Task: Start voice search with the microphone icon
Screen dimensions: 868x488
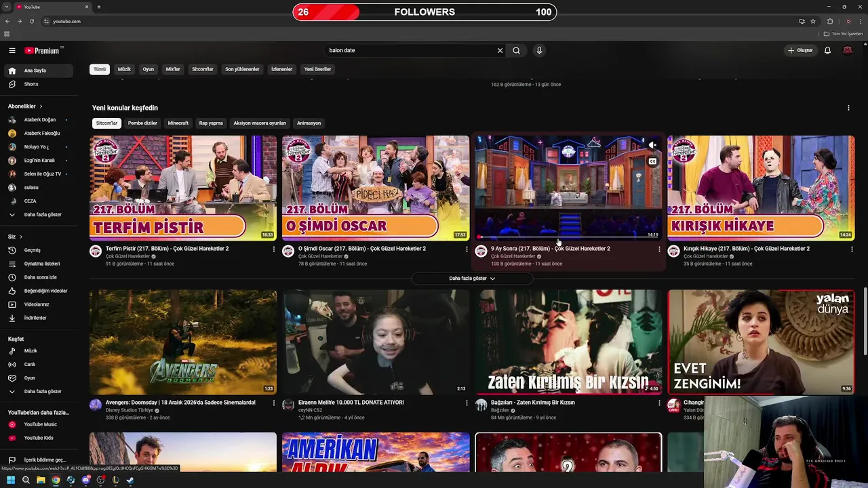Action: [539, 50]
